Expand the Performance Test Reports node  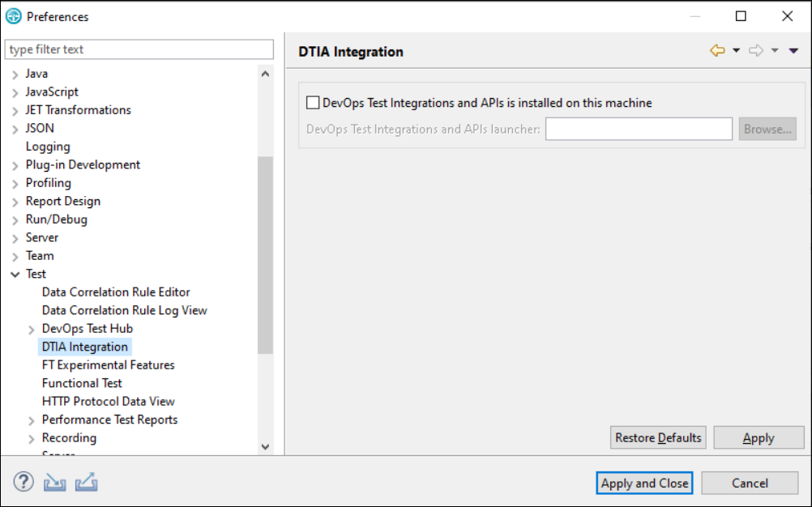point(32,420)
